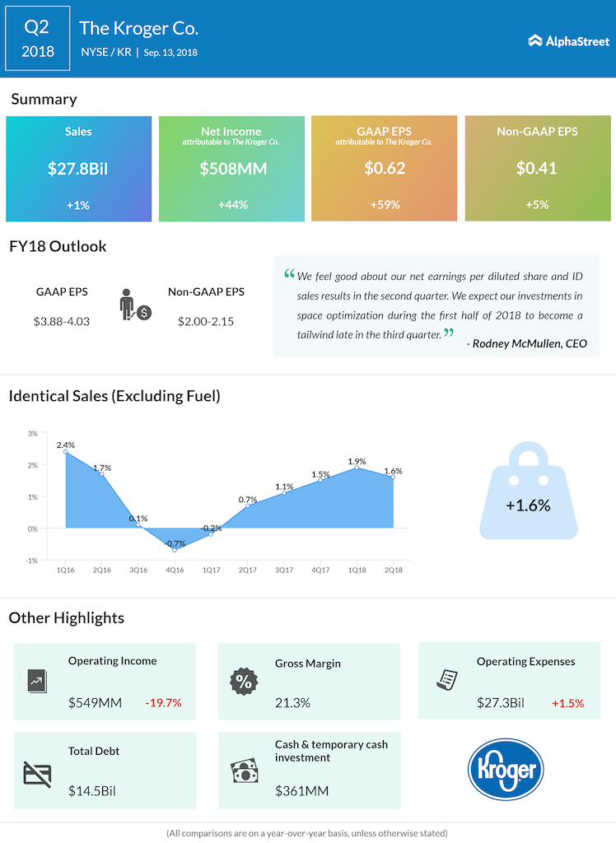Image resolution: width=616 pixels, height=843 pixels.
Task: Click the Rodney McMullen quote box
Action: [x=436, y=305]
